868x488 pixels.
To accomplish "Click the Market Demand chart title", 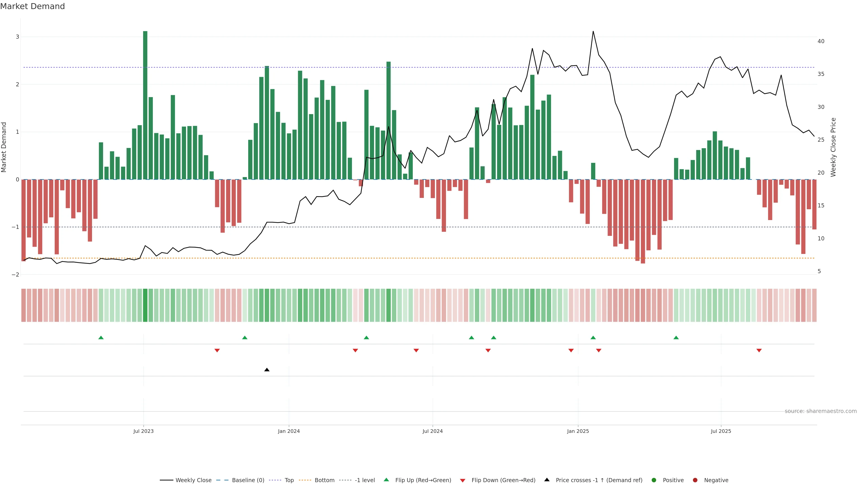I will (x=32, y=6).
